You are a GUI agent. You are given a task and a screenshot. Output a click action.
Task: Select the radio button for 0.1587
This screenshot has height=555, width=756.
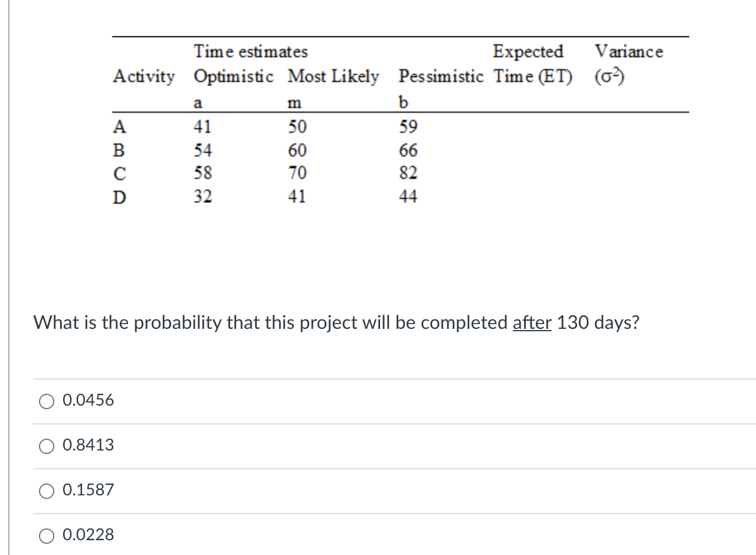point(46,491)
